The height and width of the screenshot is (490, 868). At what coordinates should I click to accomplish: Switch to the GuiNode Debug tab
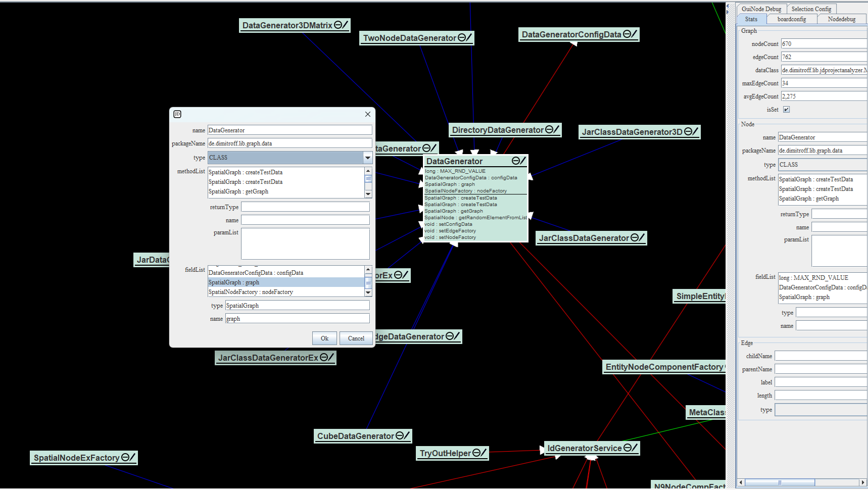pyautogui.click(x=761, y=9)
